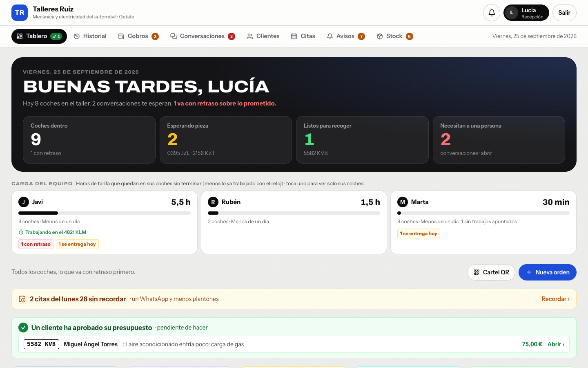
Task: Select the Clientes tab
Action: coord(263,36)
